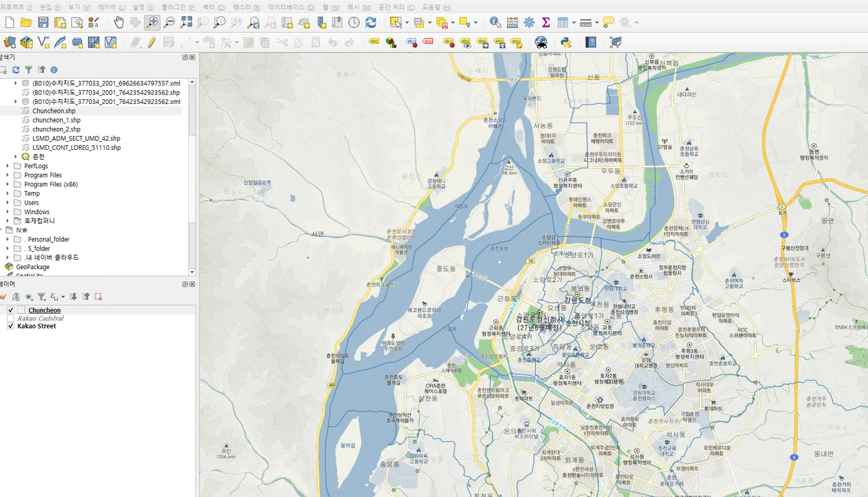Select the Pan Map hand tool

pos(118,23)
